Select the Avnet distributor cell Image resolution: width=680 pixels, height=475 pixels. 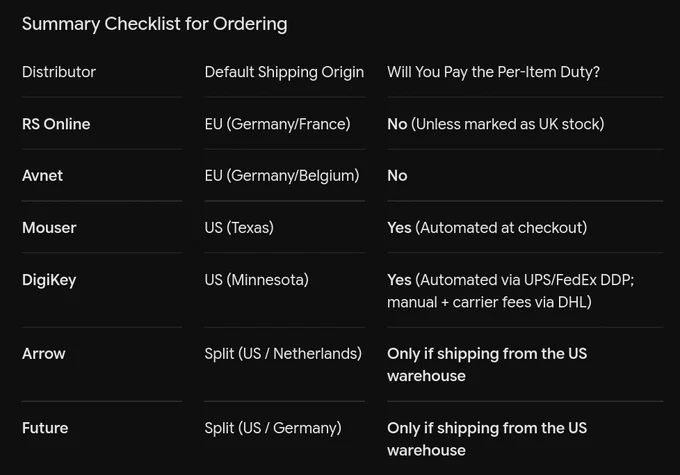click(42, 176)
